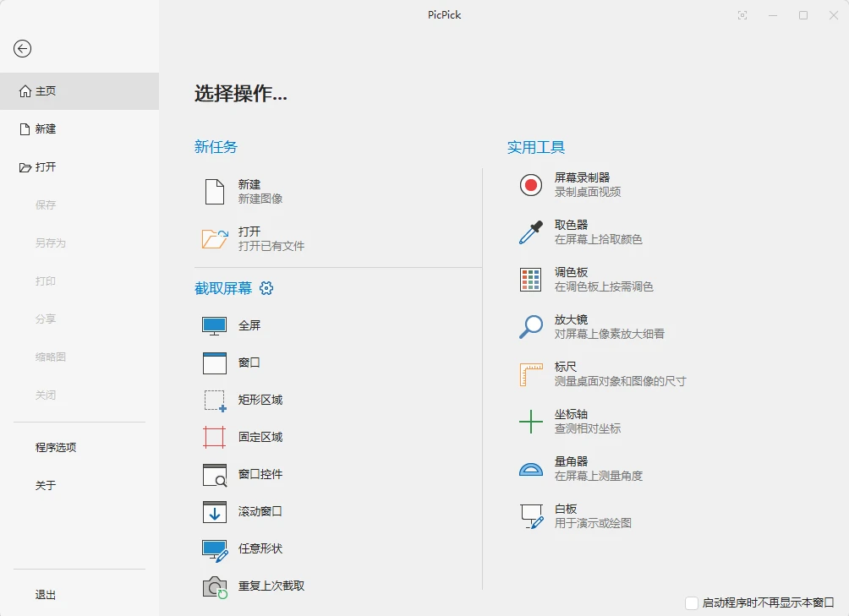This screenshot has width=849, height=616.
Task: Click the 任意形状 capture label
Action: coord(260,548)
